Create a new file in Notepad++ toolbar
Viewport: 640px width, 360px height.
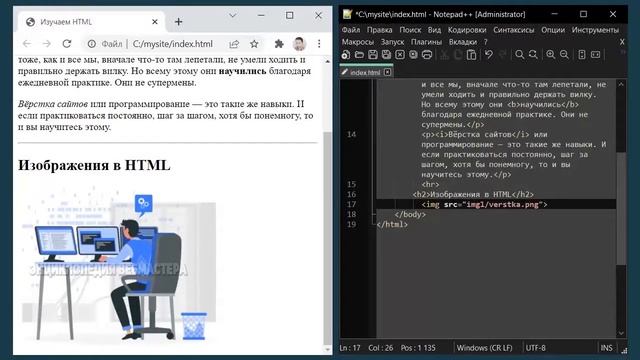click(x=346, y=55)
